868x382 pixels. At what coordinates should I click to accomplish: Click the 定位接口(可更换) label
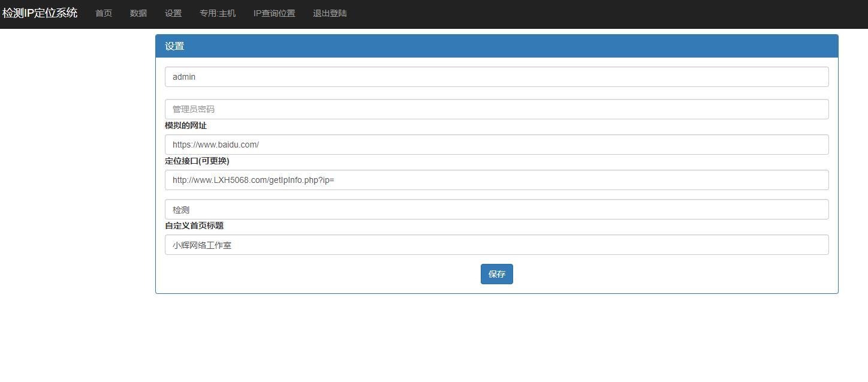(197, 161)
